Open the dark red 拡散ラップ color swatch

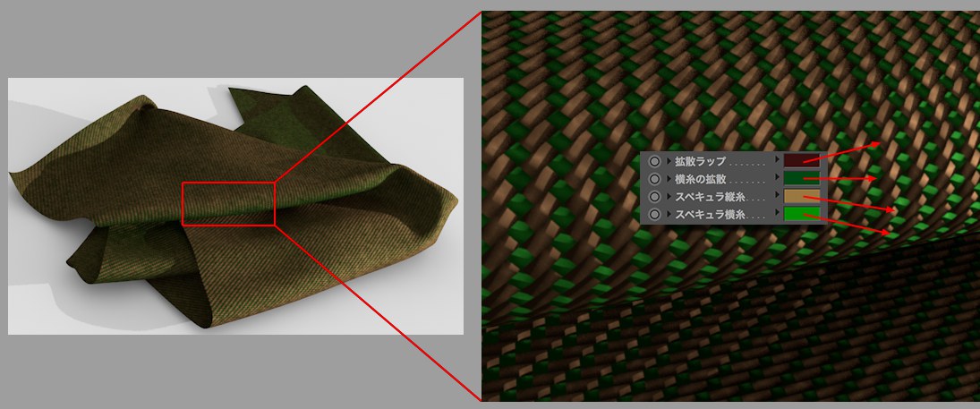(801, 161)
